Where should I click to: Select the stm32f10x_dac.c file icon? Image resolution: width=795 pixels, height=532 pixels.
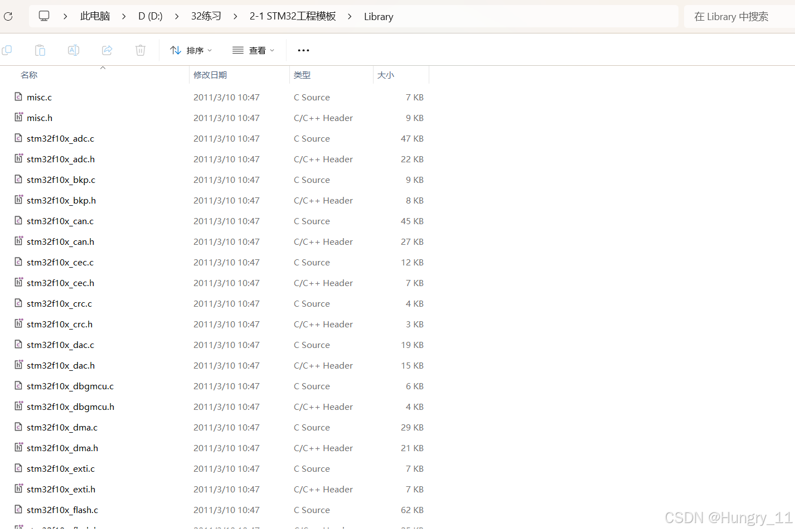point(18,344)
